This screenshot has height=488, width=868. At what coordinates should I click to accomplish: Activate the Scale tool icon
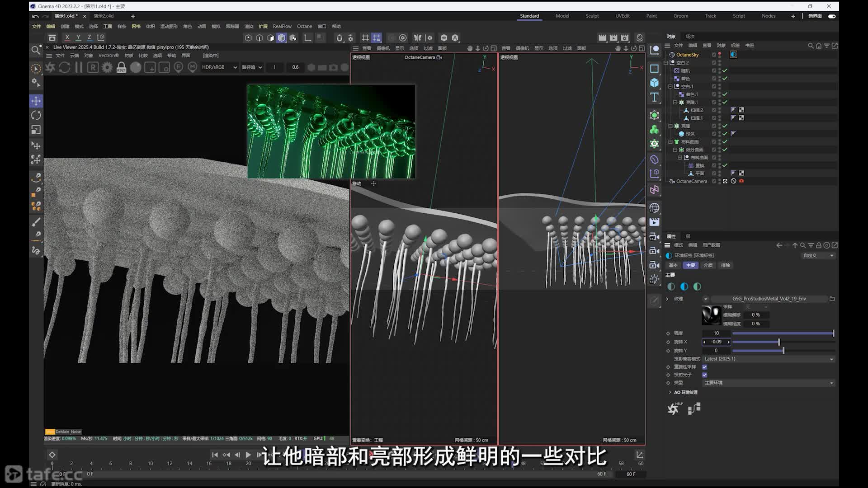coord(36,130)
